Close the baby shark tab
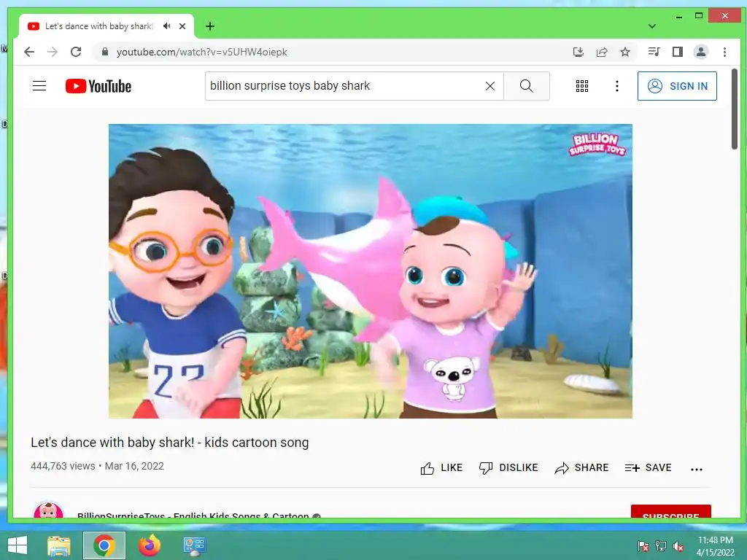This screenshot has width=747, height=560. click(x=182, y=26)
